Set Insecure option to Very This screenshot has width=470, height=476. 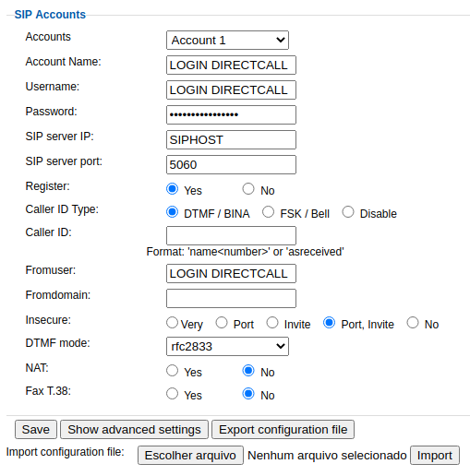(172, 323)
